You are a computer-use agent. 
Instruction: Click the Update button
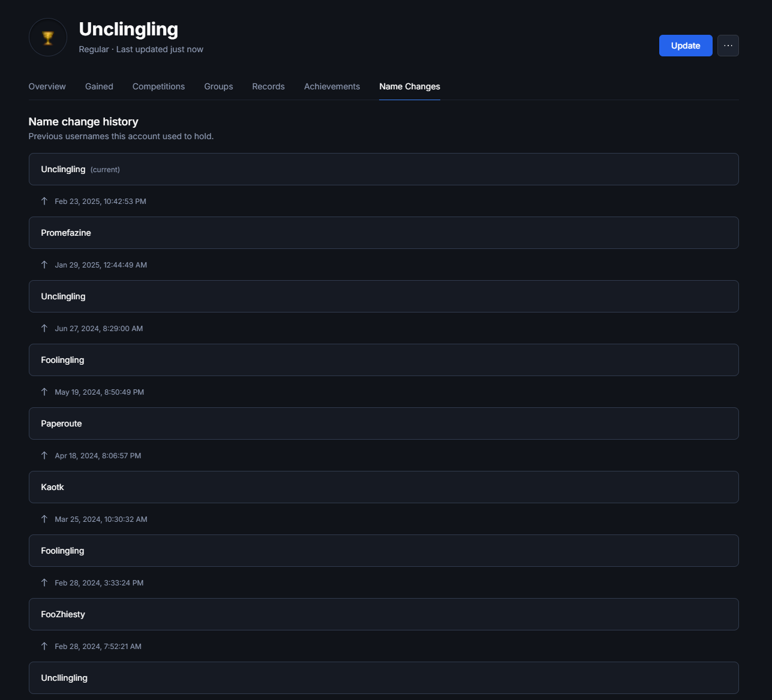(686, 46)
